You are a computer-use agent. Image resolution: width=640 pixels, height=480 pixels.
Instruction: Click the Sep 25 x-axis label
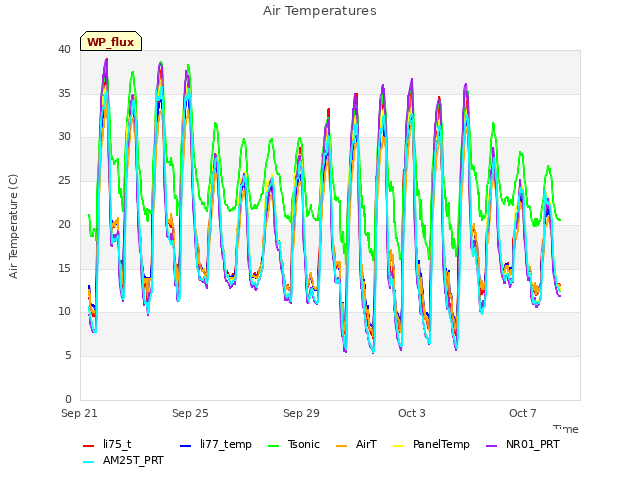pyautogui.click(x=190, y=413)
